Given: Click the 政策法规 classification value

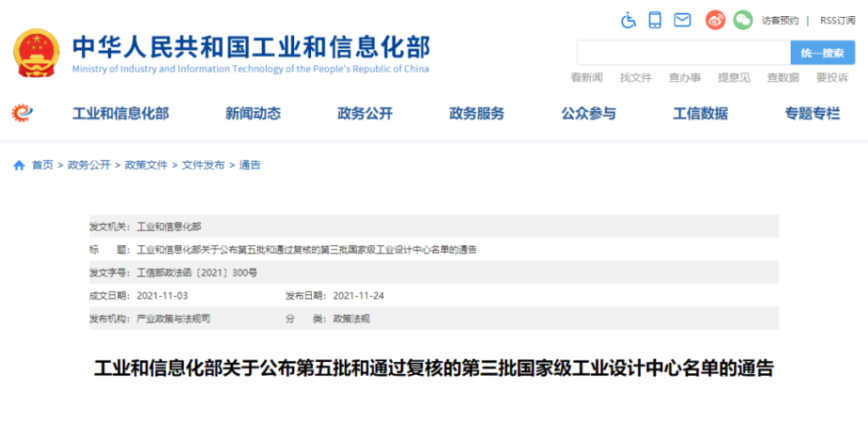Looking at the screenshot, I should 351,319.
